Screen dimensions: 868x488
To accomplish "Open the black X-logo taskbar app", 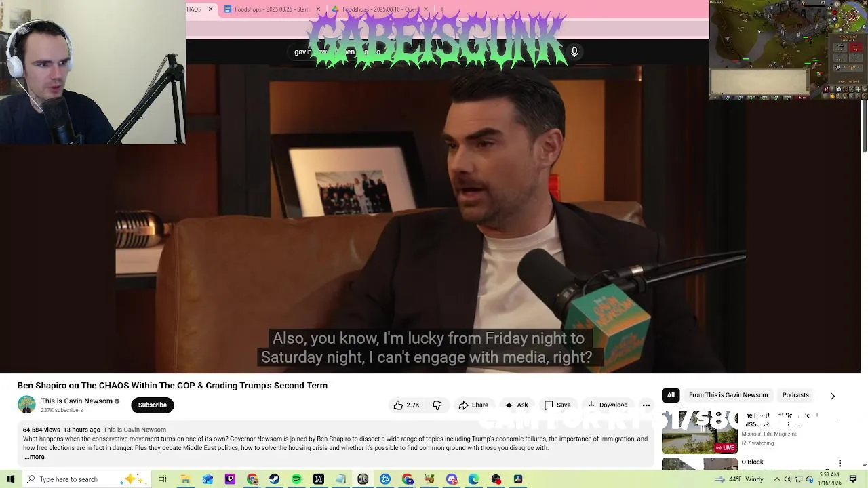I will (319, 479).
